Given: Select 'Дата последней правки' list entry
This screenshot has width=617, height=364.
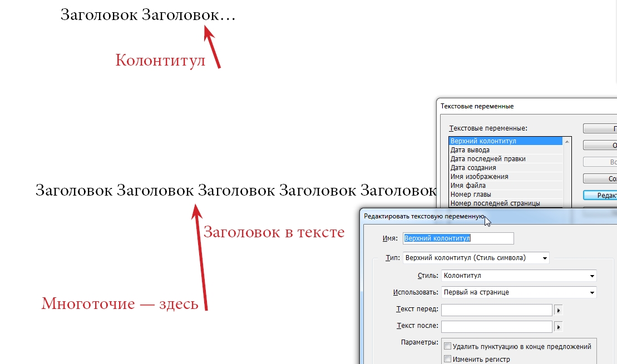Looking at the screenshot, I should [506, 159].
